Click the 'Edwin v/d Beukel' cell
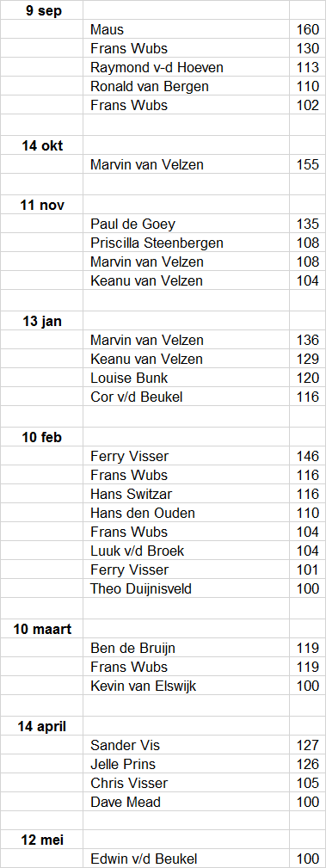This screenshot has height=868, width=326. [186, 859]
